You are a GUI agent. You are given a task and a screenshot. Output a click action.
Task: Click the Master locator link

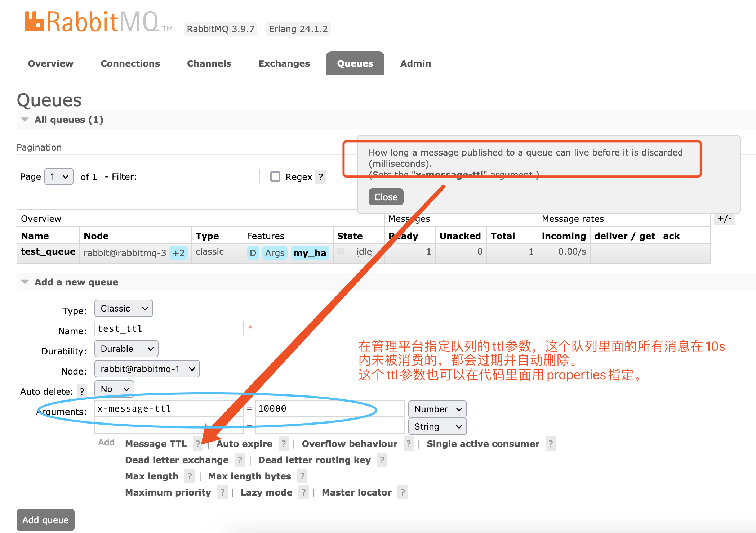tap(357, 492)
